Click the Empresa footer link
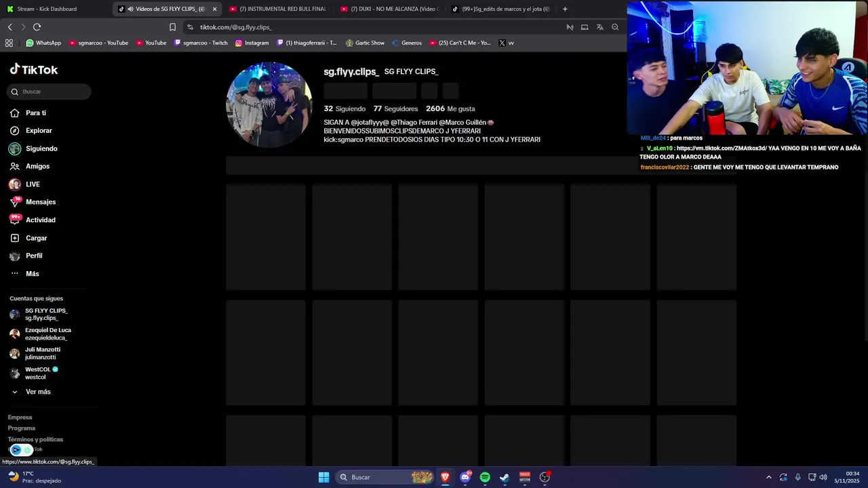The width and height of the screenshot is (868, 488). tap(20, 418)
